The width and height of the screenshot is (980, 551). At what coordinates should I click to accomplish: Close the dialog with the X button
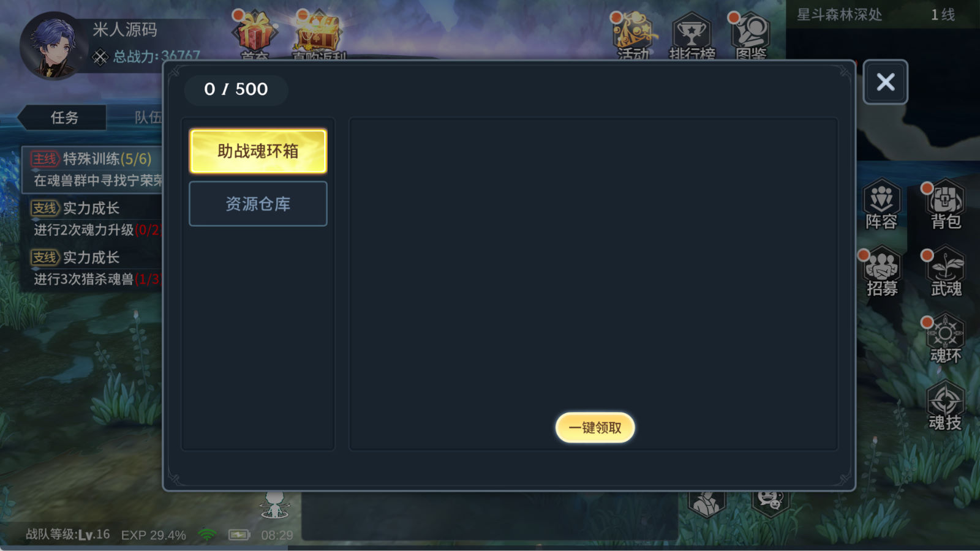click(885, 82)
